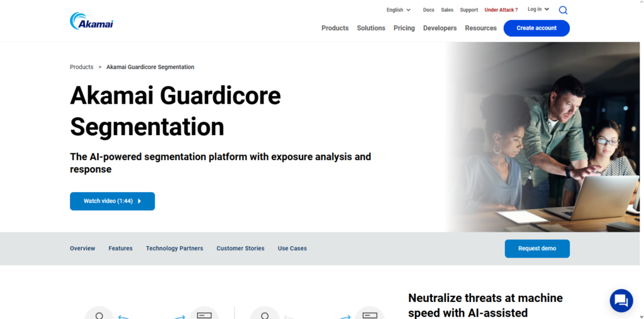Open the Pricing menu item
This screenshot has height=319, width=644.
click(x=404, y=28)
